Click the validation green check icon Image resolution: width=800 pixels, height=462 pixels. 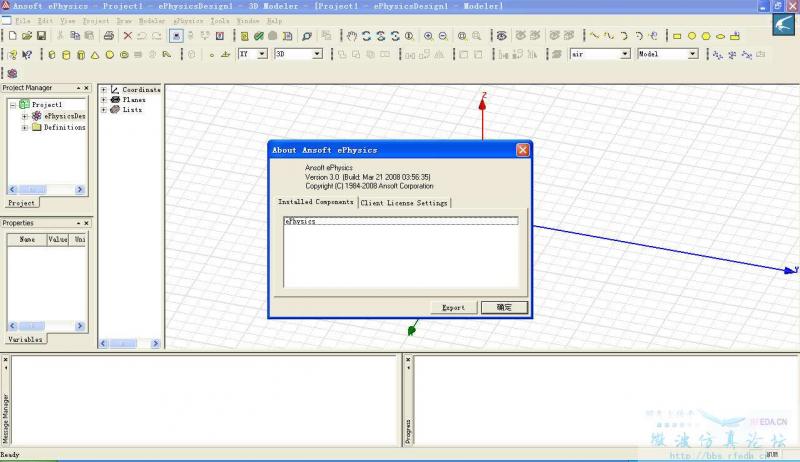[259, 36]
